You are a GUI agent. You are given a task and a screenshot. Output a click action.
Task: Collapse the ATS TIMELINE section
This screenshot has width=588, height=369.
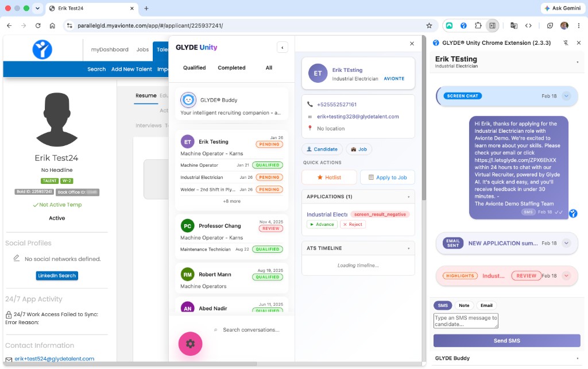click(409, 248)
